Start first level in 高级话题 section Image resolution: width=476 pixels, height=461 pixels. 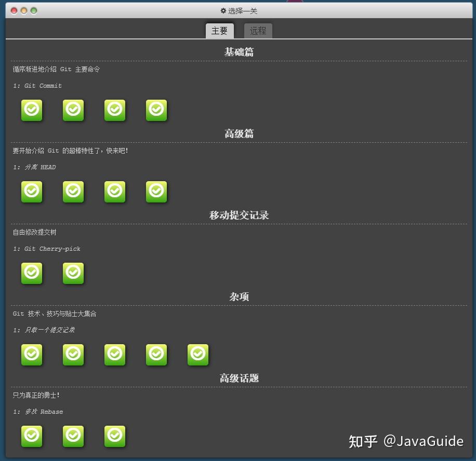[x=32, y=436]
